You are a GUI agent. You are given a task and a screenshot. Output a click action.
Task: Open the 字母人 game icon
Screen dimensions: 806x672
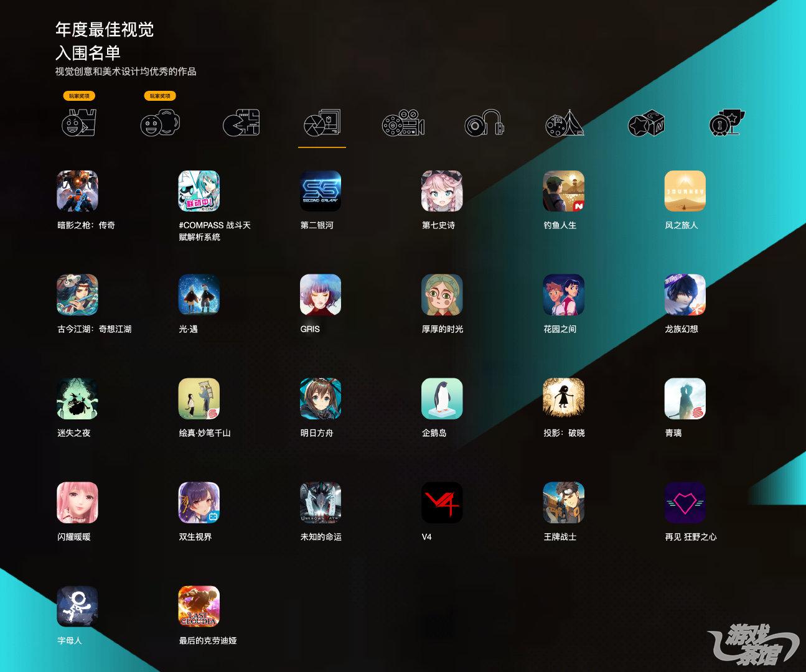77,607
